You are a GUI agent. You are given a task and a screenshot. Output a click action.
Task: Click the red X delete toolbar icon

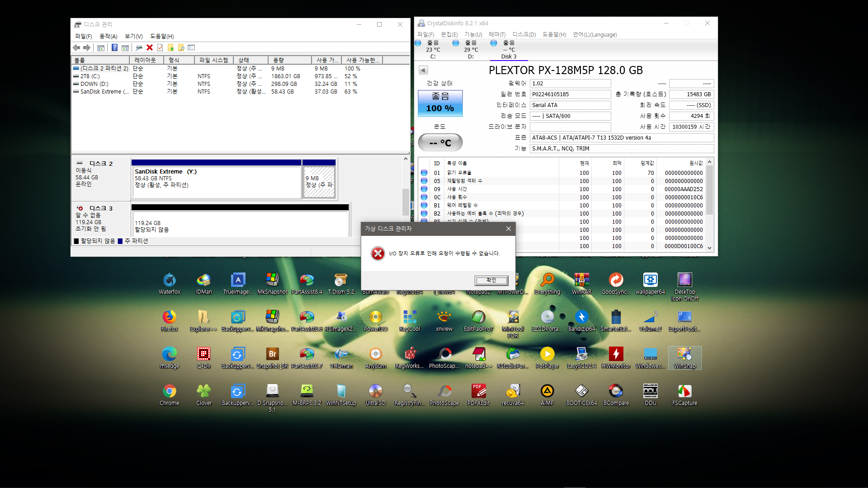pos(150,47)
